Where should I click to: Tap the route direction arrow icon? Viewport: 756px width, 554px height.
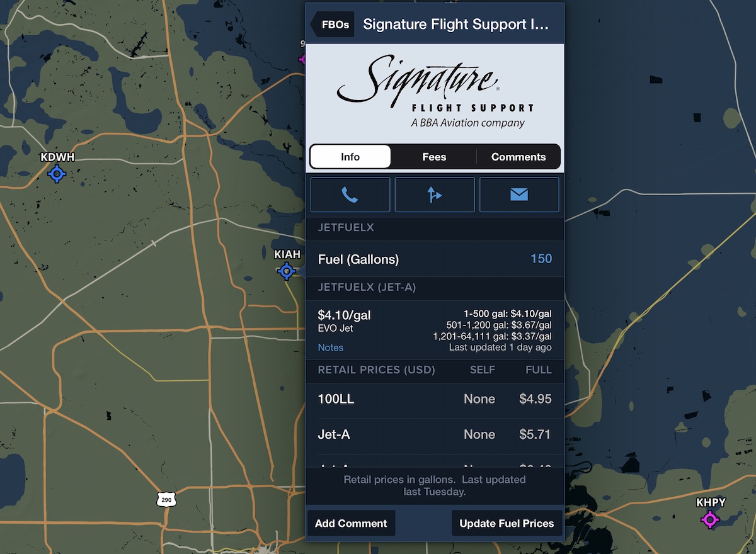pyautogui.click(x=435, y=195)
